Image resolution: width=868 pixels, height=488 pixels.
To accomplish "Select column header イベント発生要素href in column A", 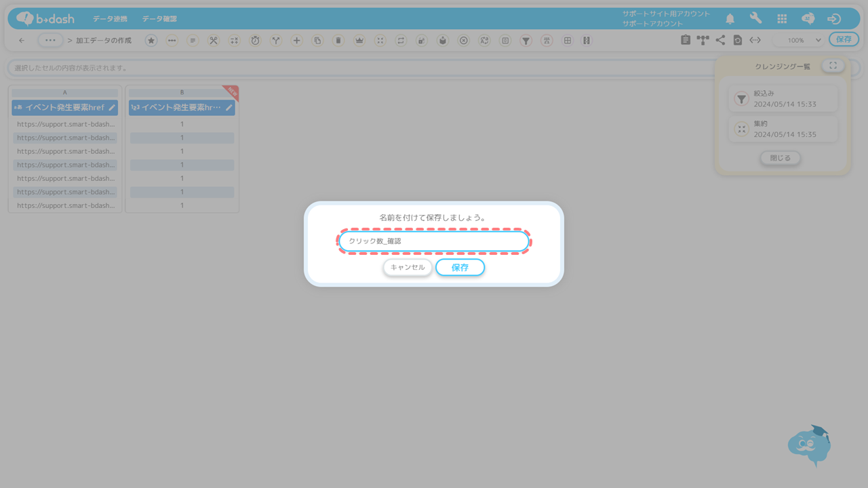I will [x=64, y=107].
